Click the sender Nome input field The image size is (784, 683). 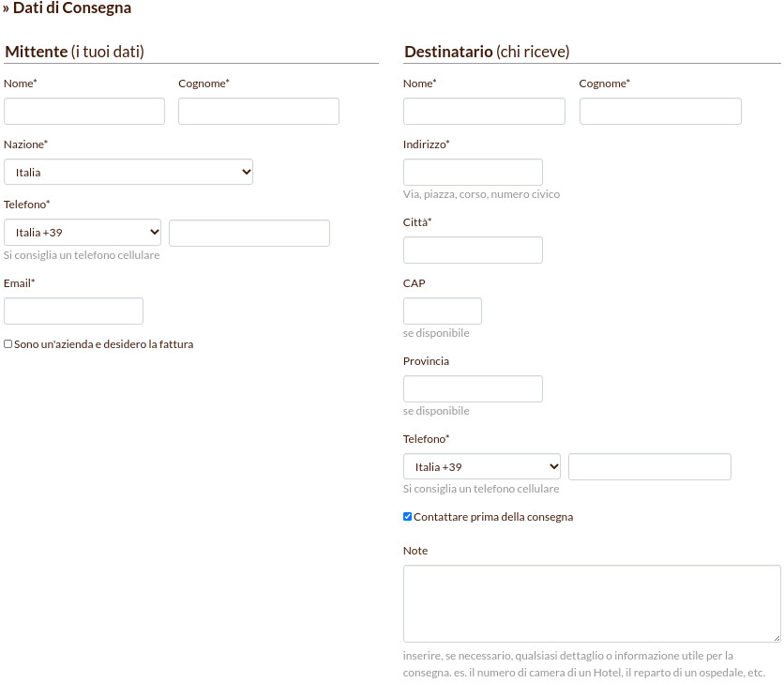click(84, 111)
